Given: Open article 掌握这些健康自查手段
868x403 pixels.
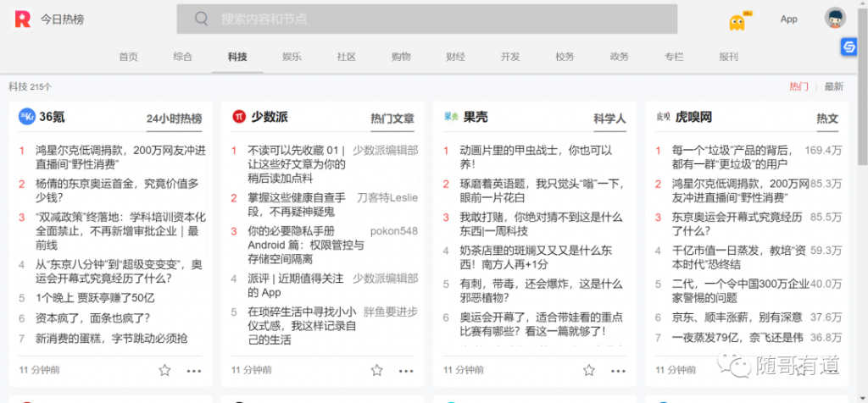Looking at the screenshot, I should (296, 204).
